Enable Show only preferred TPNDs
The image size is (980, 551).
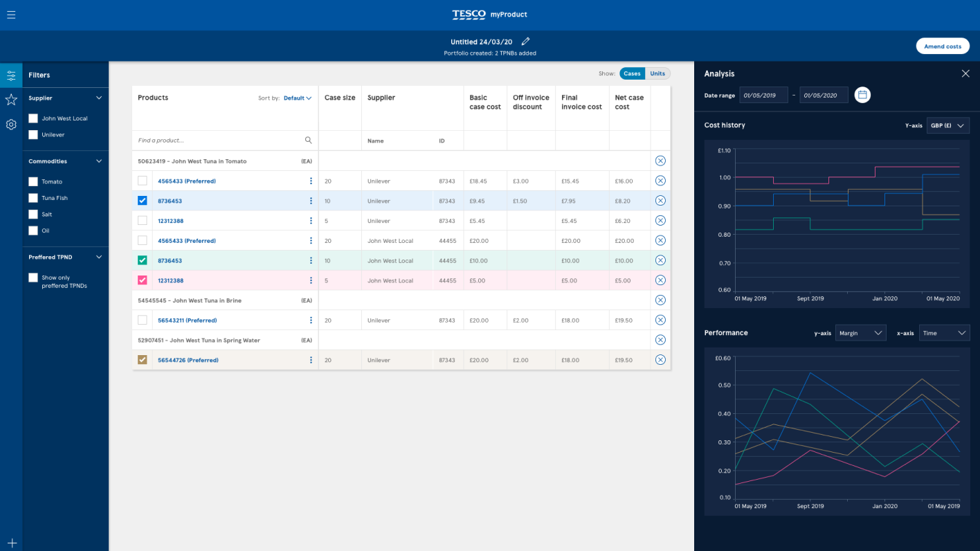pyautogui.click(x=33, y=278)
